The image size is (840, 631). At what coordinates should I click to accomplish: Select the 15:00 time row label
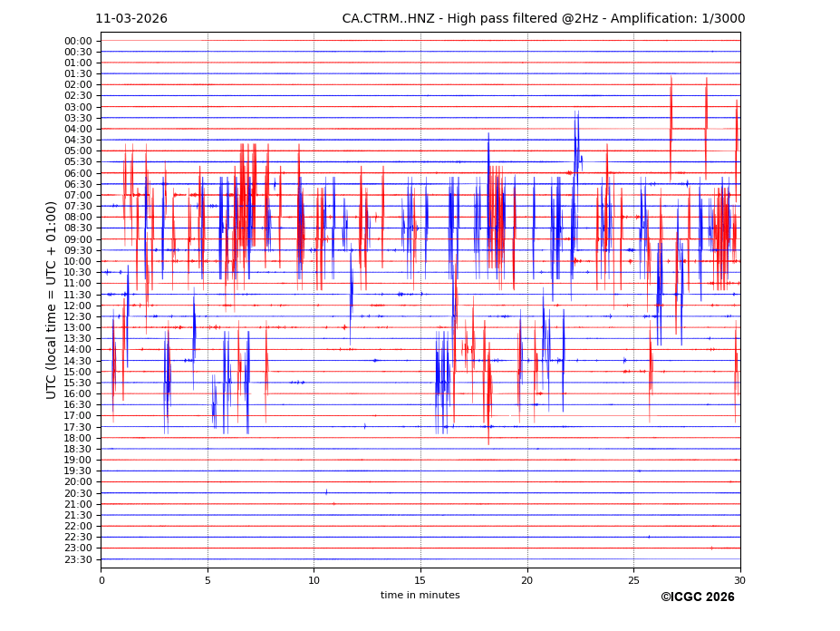pyautogui.click(x=78, y=372)
